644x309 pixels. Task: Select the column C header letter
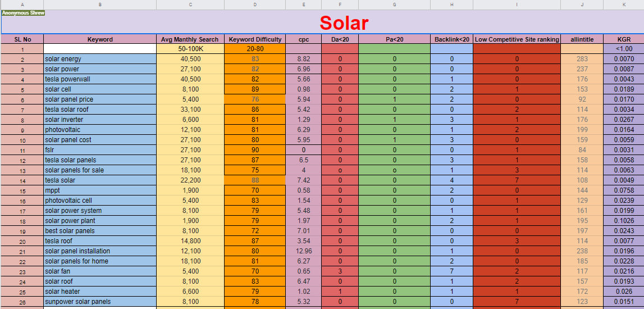pyautogui.click(x=190, y=4)
